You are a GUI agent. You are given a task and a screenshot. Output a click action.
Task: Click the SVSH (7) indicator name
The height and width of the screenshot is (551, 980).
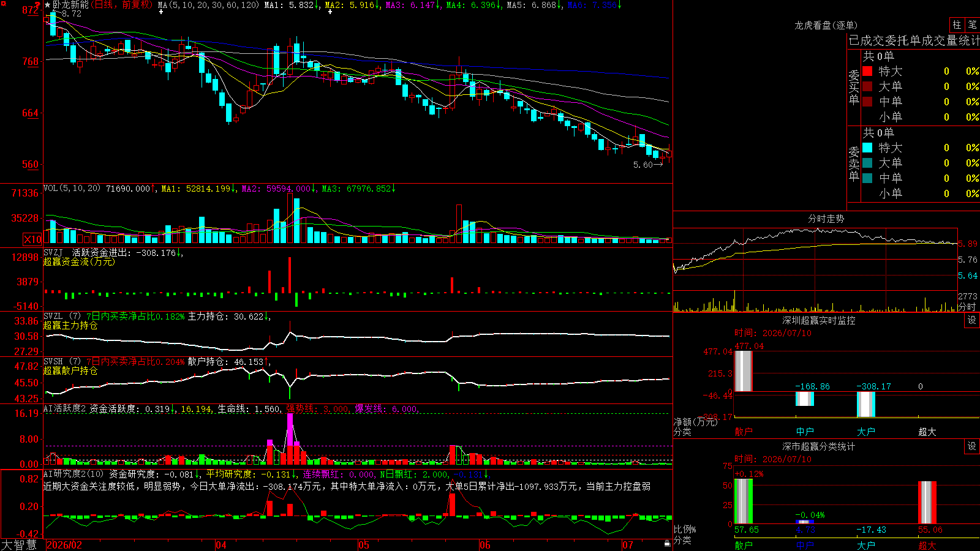[x=62, y=361]
